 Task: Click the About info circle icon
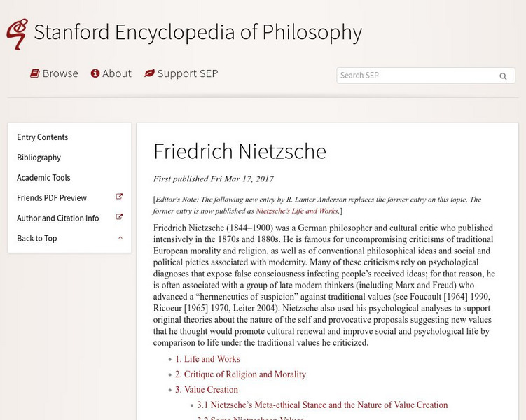click(95, 73)
